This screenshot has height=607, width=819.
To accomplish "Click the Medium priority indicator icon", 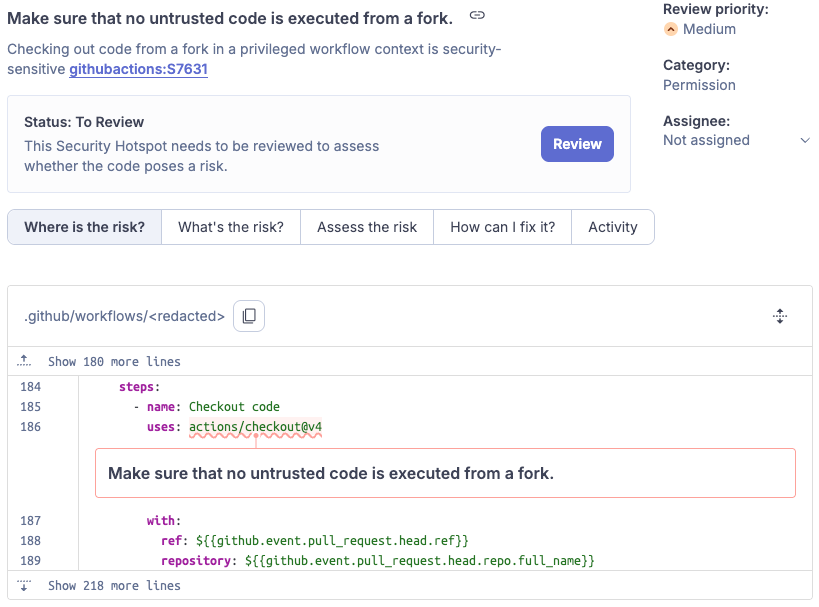I will coord(669,30).
